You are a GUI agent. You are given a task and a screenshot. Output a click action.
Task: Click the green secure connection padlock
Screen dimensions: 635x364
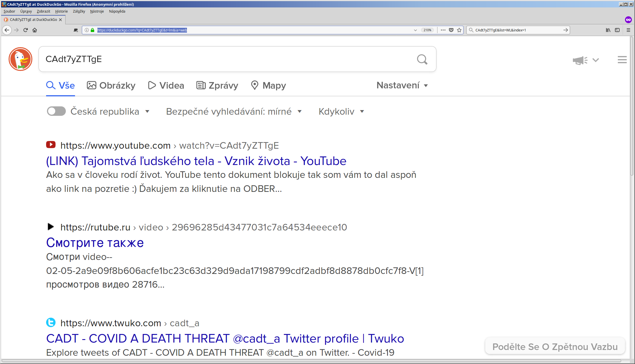[x=92, y=30]
